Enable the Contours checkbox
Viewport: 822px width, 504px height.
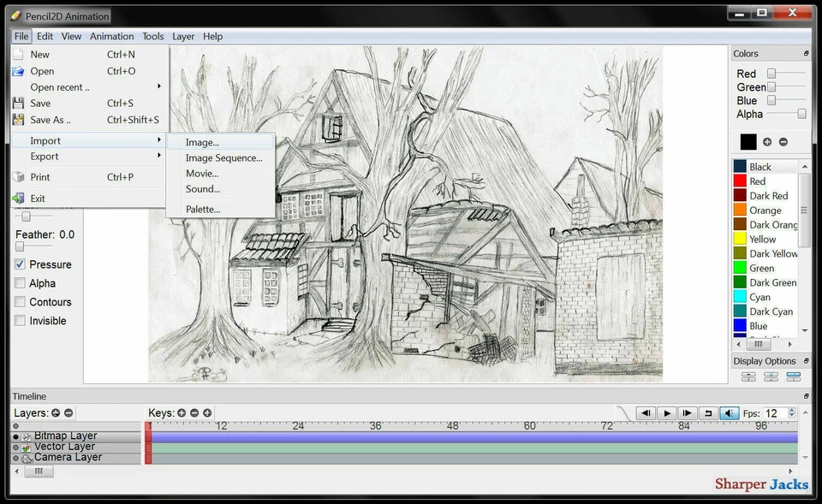click(x=19, y=302)
